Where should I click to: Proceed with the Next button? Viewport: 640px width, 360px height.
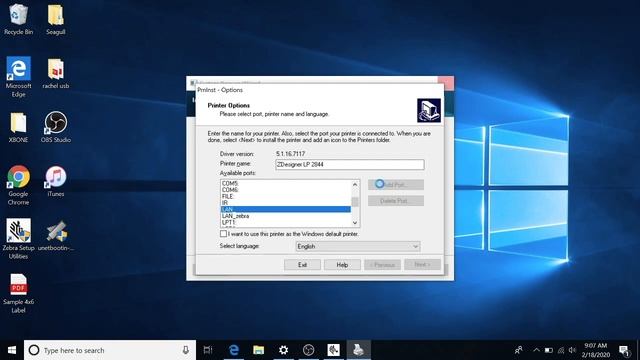click(422, 265)
